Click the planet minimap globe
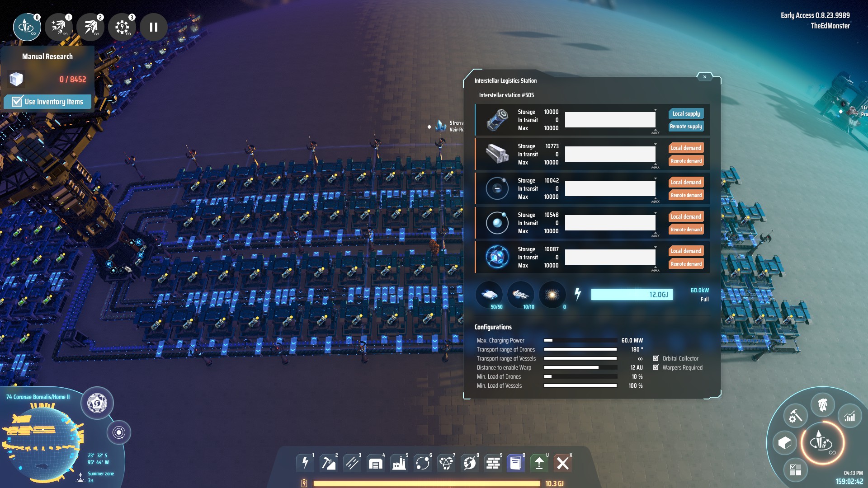868x488 pixels. coord(42,444)
